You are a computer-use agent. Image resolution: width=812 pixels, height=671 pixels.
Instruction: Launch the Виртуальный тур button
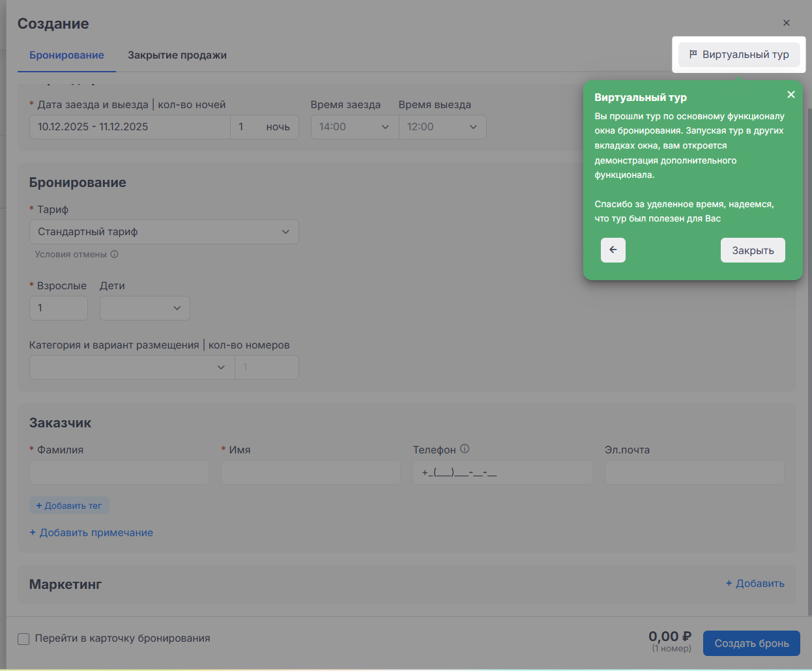[738, 55]
